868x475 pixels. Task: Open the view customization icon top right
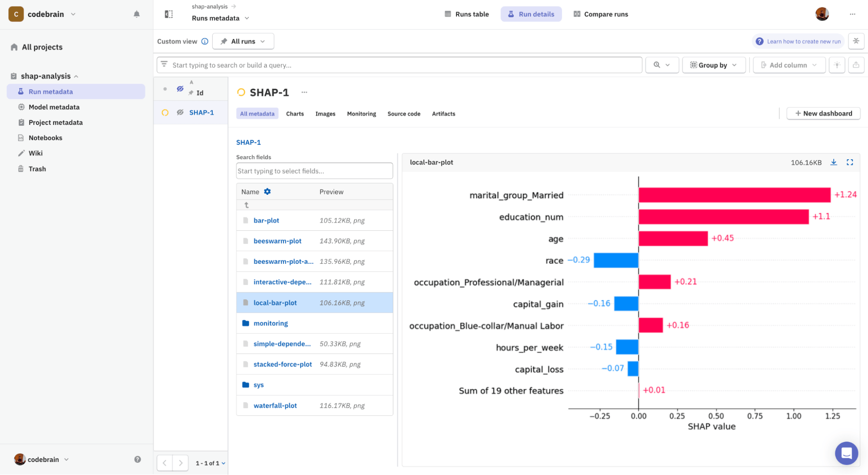pos(856,41)
